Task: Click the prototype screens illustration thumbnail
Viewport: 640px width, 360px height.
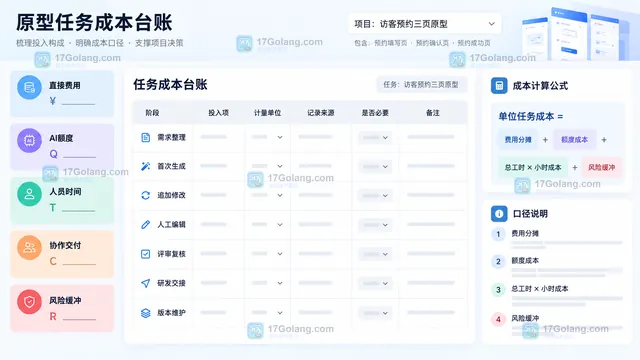Action: coord(576,34)
